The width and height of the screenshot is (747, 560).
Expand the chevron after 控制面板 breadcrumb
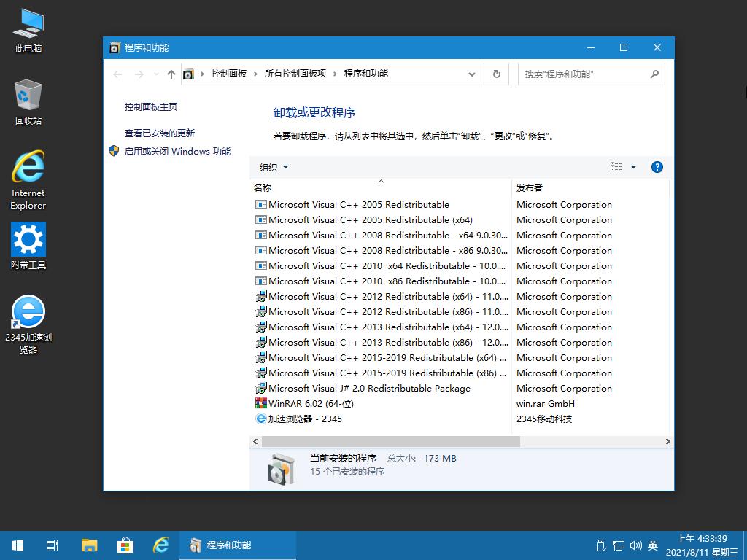click(x=255, y=74)
